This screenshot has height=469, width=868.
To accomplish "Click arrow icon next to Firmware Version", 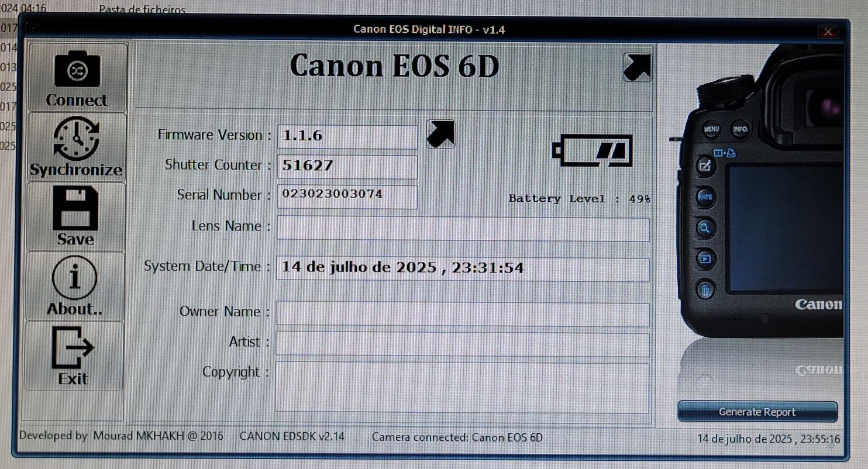I will tap(440, 134).
